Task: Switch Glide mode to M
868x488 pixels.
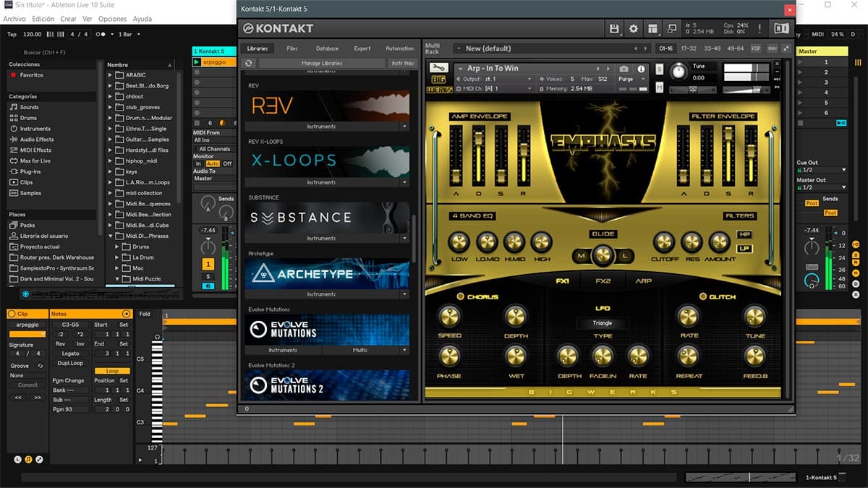Action: [x=581, y=255]
